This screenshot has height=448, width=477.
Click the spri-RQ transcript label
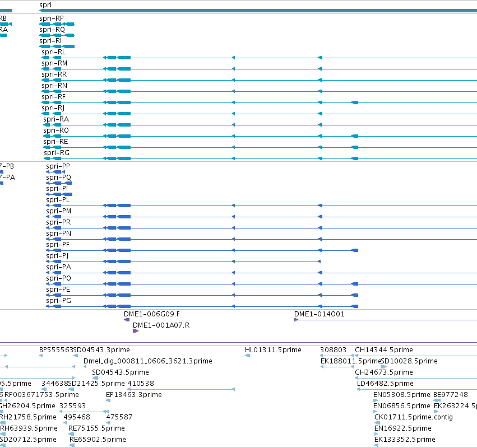pyautogui.click(x=52, y=30)
